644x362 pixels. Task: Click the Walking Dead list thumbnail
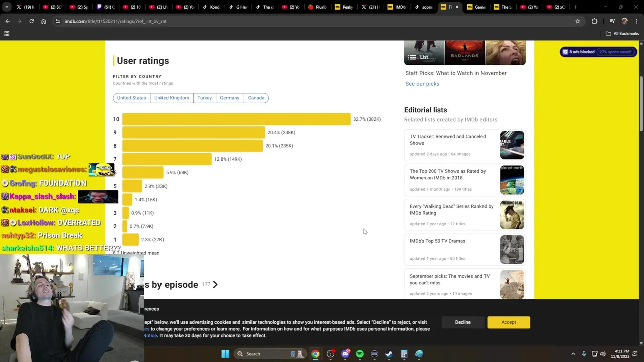pos(512,215)
